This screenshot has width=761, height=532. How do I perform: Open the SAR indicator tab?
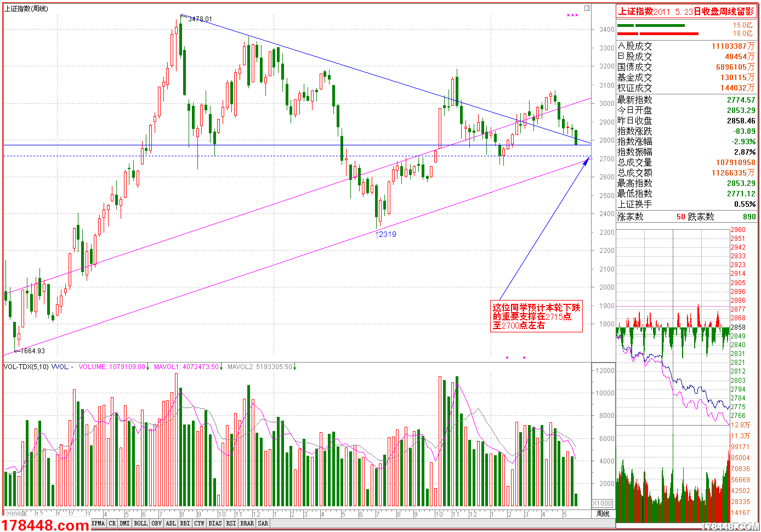[263, 523]
